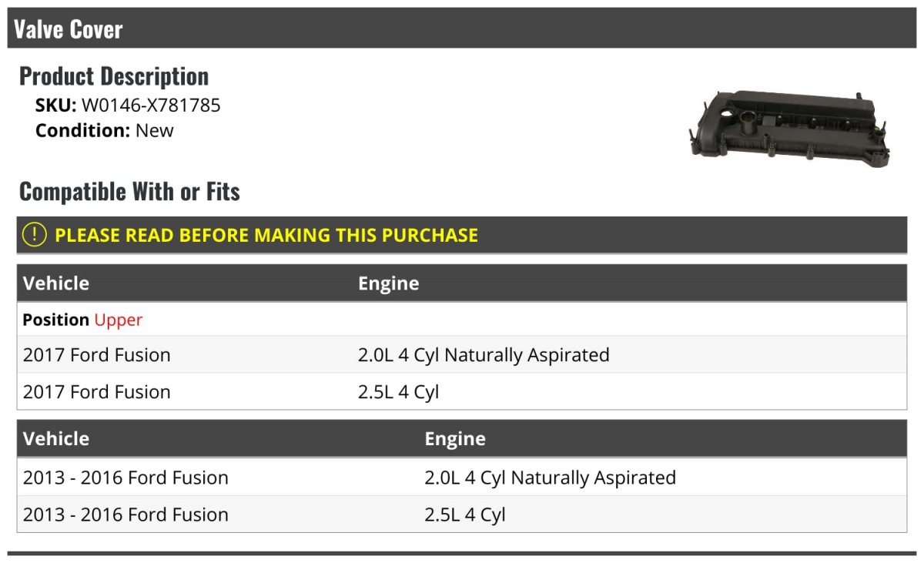Click the Product Description heading

(x=114, y=76)
